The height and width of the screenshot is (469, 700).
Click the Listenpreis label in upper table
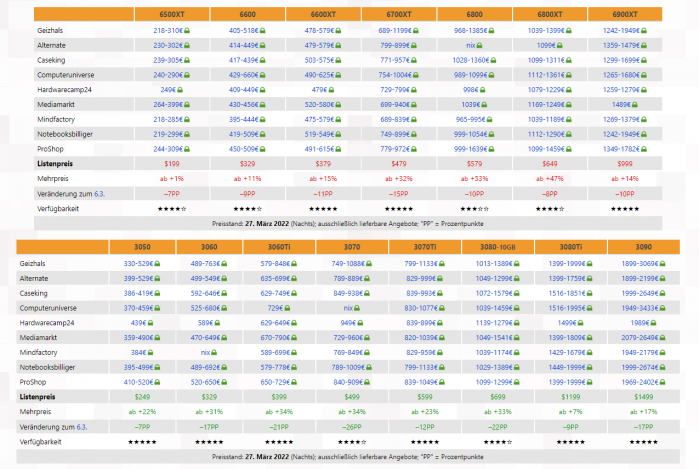tap(55, 164)
